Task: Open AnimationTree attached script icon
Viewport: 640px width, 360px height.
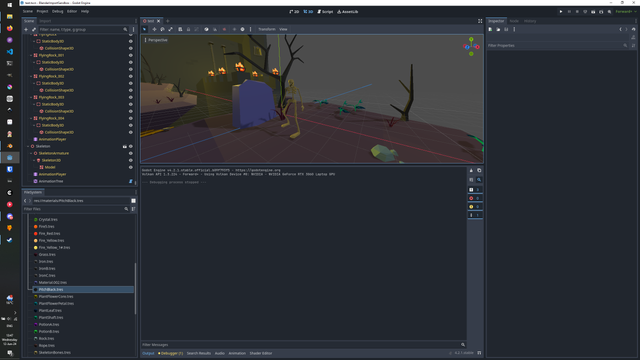Action: pyautogui.click(x=131, y=181)
